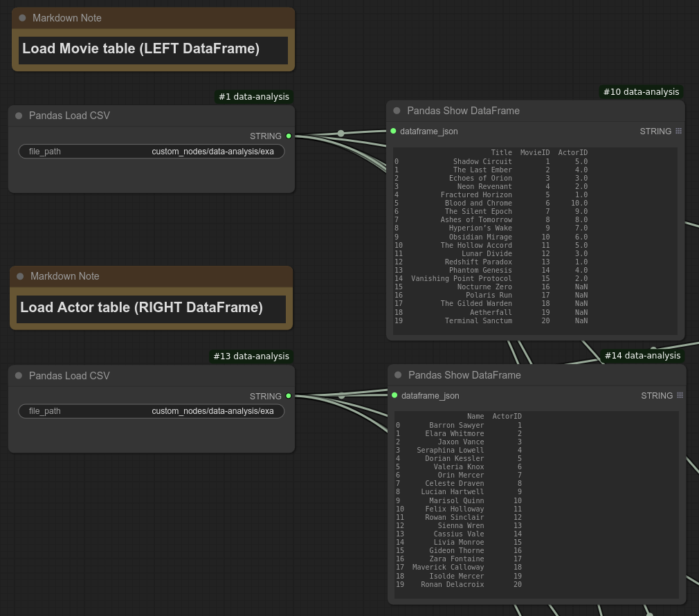Screen dimensions: 699x616
Task: Click the 'Aetherfall' row
Action: (x=491, y=312)
